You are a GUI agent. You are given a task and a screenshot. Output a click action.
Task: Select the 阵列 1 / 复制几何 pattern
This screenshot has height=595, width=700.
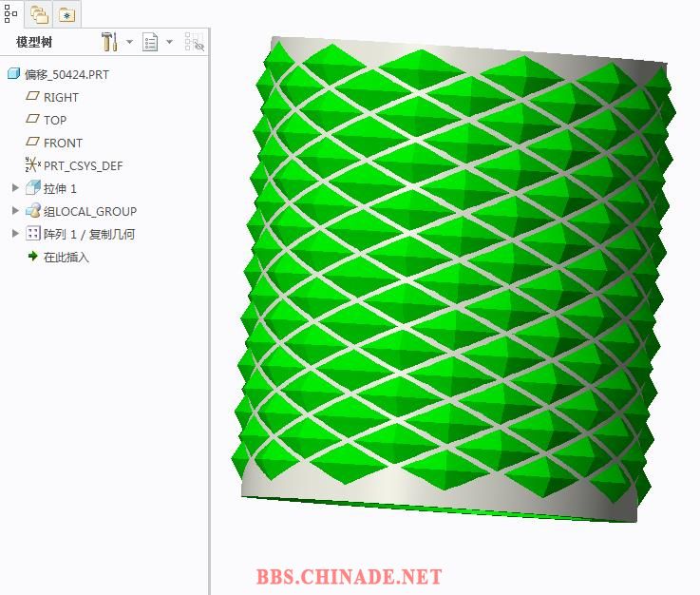click(x=89, y=234)
